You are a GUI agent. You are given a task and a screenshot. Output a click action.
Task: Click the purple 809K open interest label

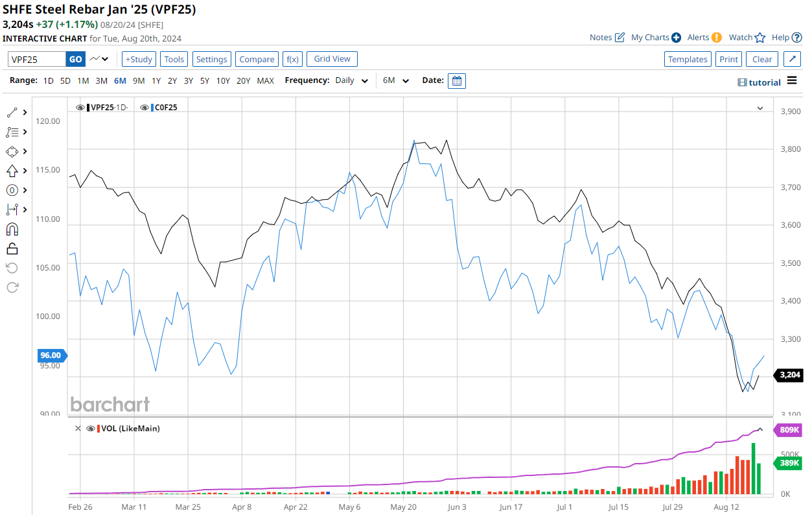click(x=789, y=430)
